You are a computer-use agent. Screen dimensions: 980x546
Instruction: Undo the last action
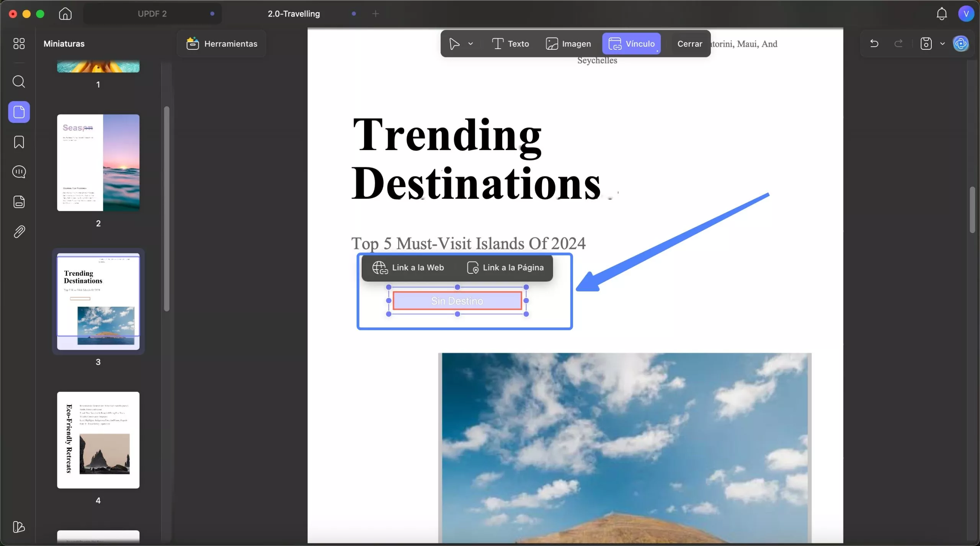click(x=874, y=44)
